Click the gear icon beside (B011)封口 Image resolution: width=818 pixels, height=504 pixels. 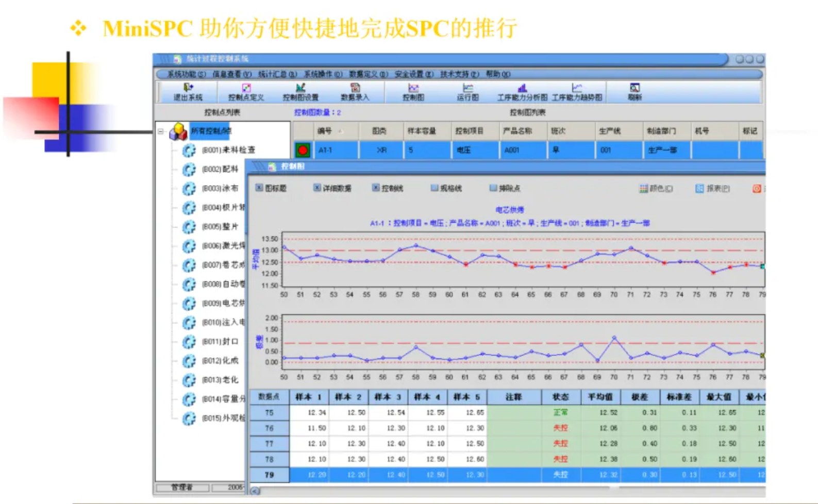[x=189, y=342]
